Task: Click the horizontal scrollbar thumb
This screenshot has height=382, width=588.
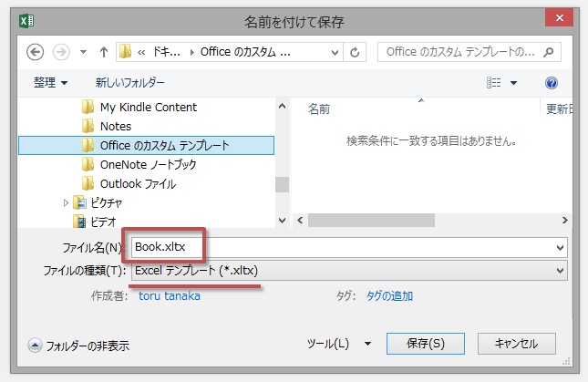Action: (371, 220)
